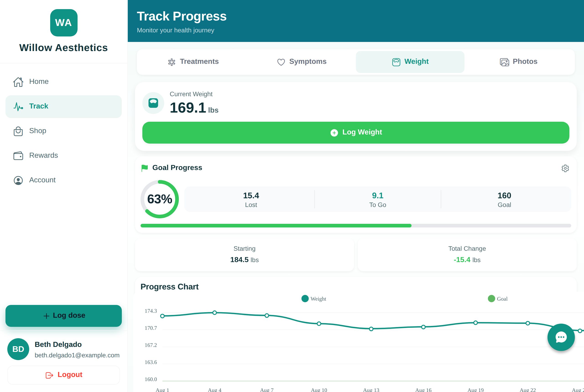Click the BD user avatar
Image resolution: width=584 pixels, height=392 pixels.
[x=18, y=349]
